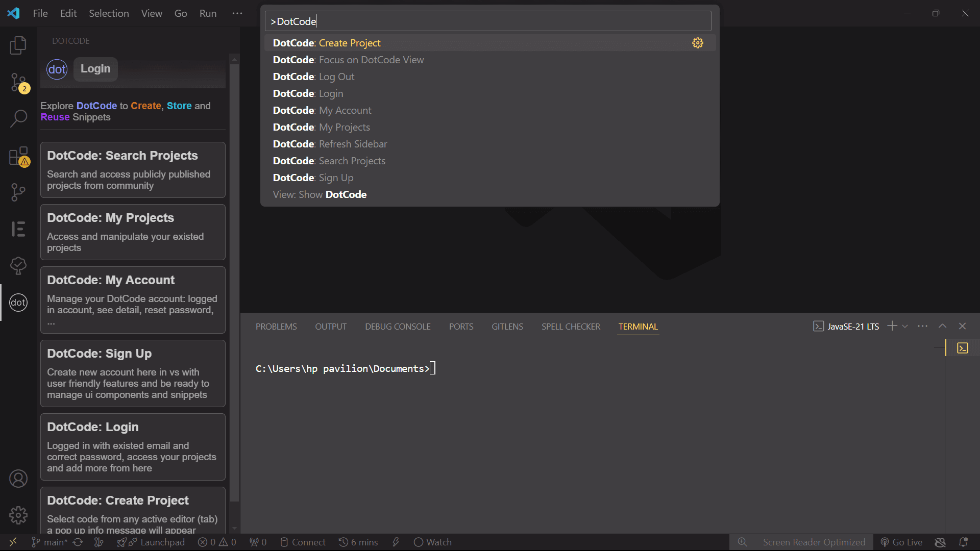Screen dimensions: 980x551
Task: Open Extensions view with warning badge
Action: click(18, 156)
